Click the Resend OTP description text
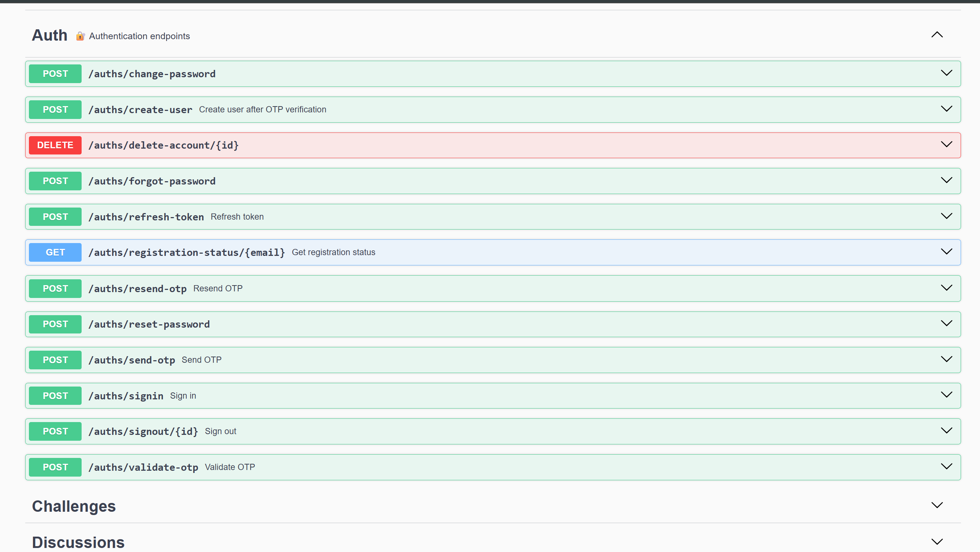Image resolution: width=980 pixels, height=552 pixels. [218, 288]
